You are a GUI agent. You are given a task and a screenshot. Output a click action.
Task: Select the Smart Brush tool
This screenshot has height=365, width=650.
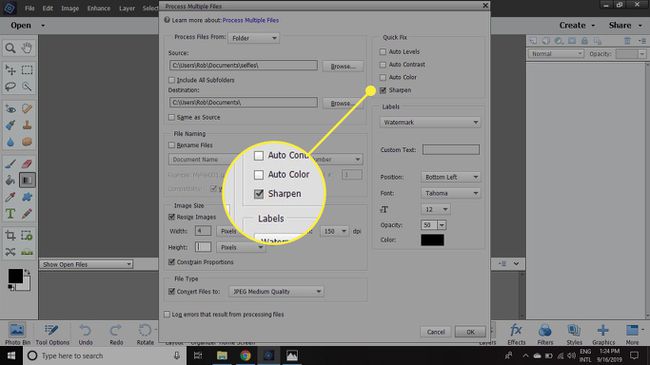[x=10, y=125]
